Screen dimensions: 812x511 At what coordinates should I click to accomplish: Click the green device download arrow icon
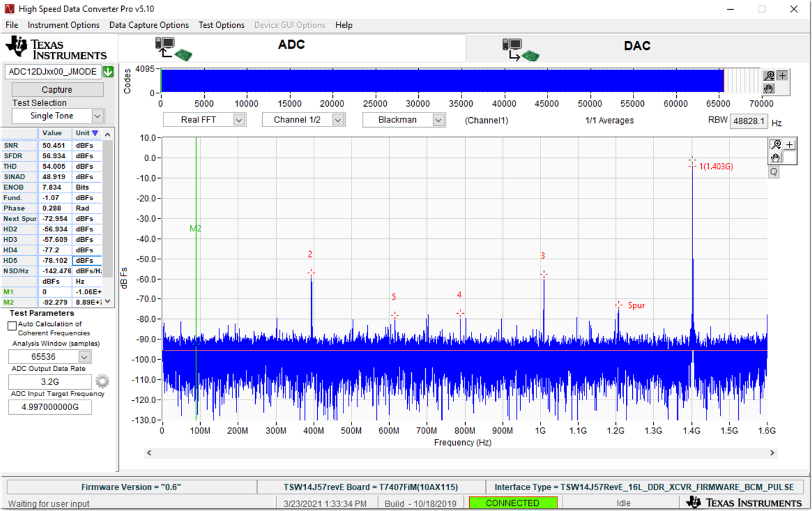[x=108, y=72]
